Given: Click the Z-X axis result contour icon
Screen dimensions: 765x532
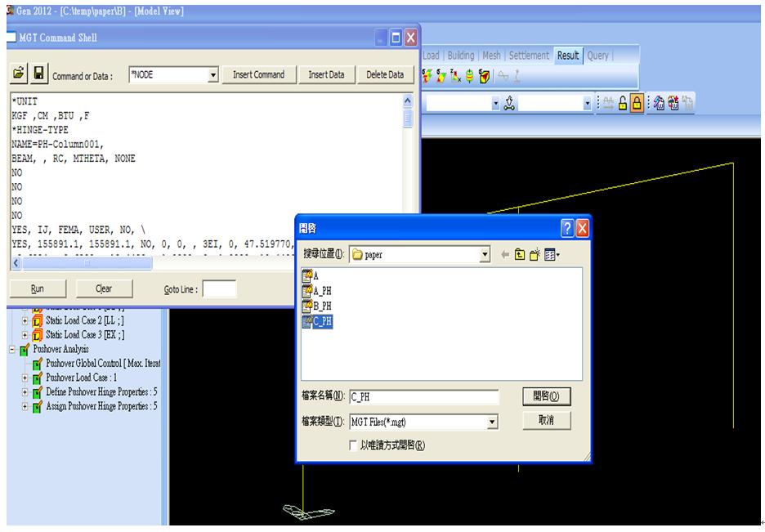Looking at the screenshot, I should point(456,76).
